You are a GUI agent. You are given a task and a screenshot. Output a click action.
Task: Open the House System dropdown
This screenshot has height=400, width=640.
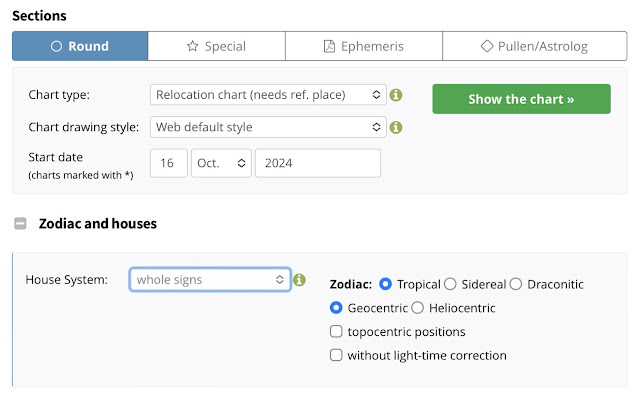[210, 280]
